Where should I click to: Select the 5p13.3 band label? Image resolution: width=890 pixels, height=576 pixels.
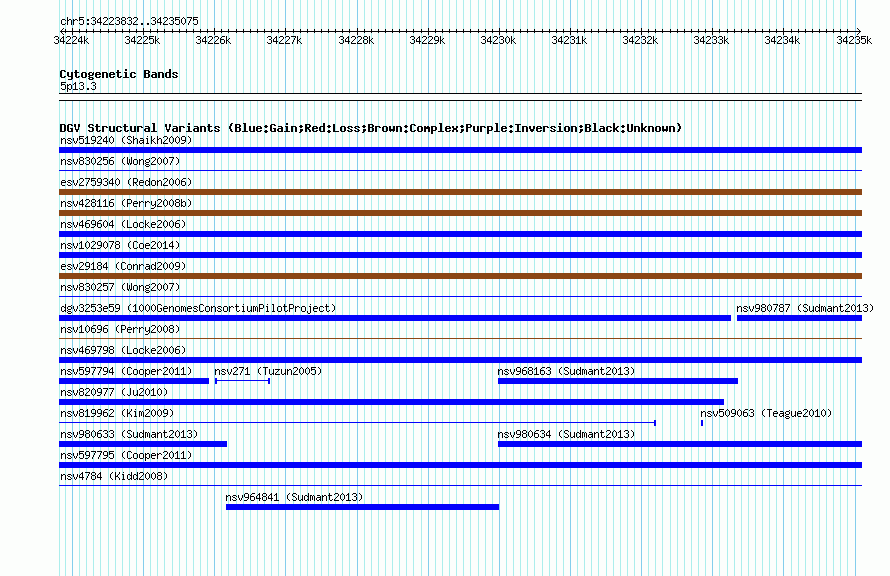[78, 86]
